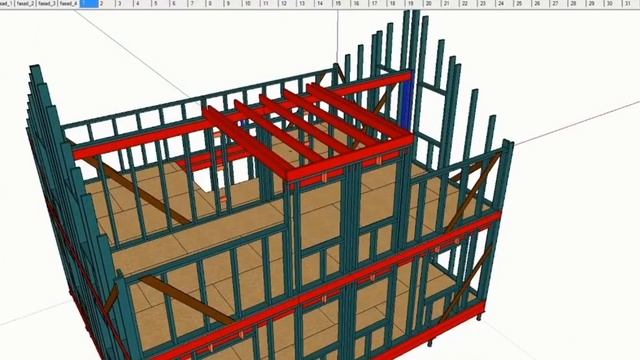The height and width of the screenshot is (360, 640).
Task: Open scene tab 24
Action: pos(505,4)
